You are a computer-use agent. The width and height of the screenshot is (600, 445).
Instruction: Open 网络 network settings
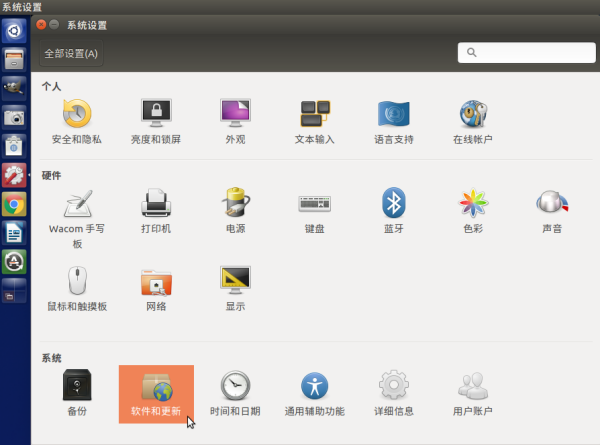156,289
